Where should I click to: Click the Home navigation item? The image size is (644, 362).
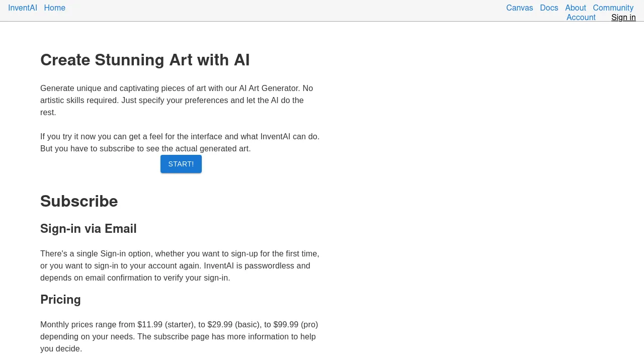click(55, 8)
